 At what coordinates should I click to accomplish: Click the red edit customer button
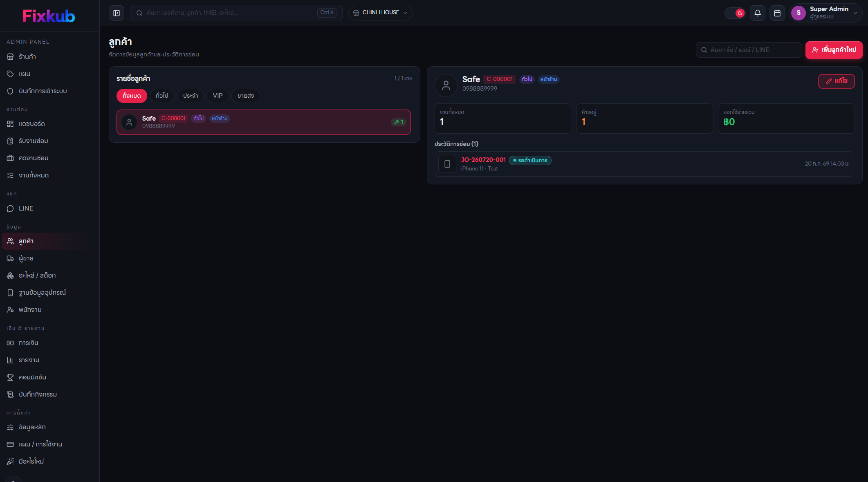[836, 81]
